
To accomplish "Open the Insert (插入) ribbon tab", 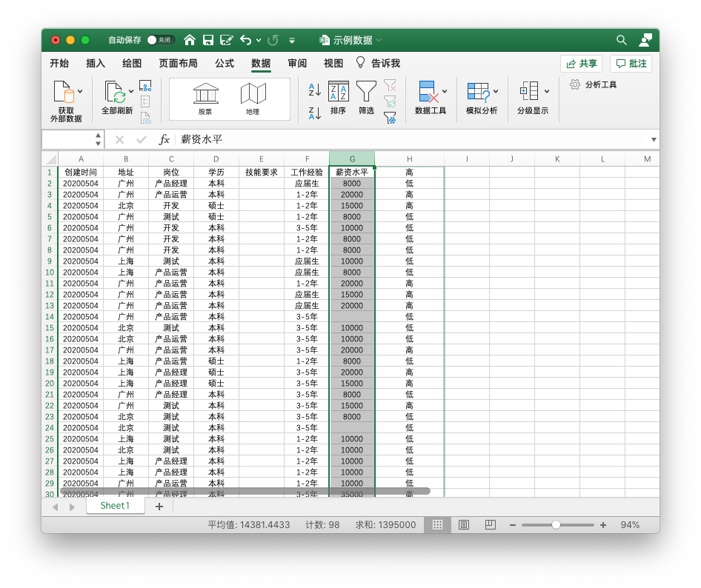I will click(96, 64).
